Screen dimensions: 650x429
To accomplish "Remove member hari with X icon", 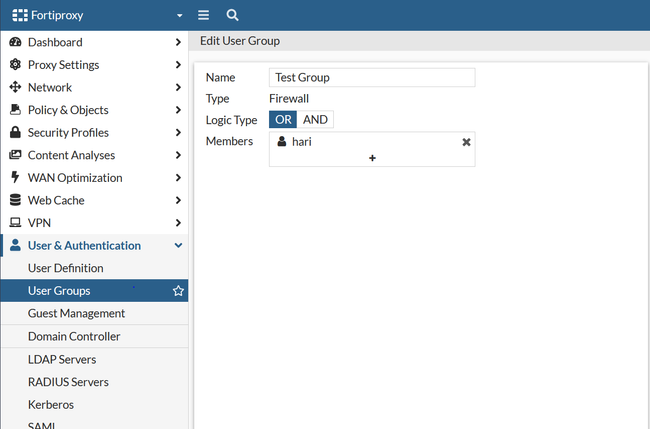I will click(466, 142).
